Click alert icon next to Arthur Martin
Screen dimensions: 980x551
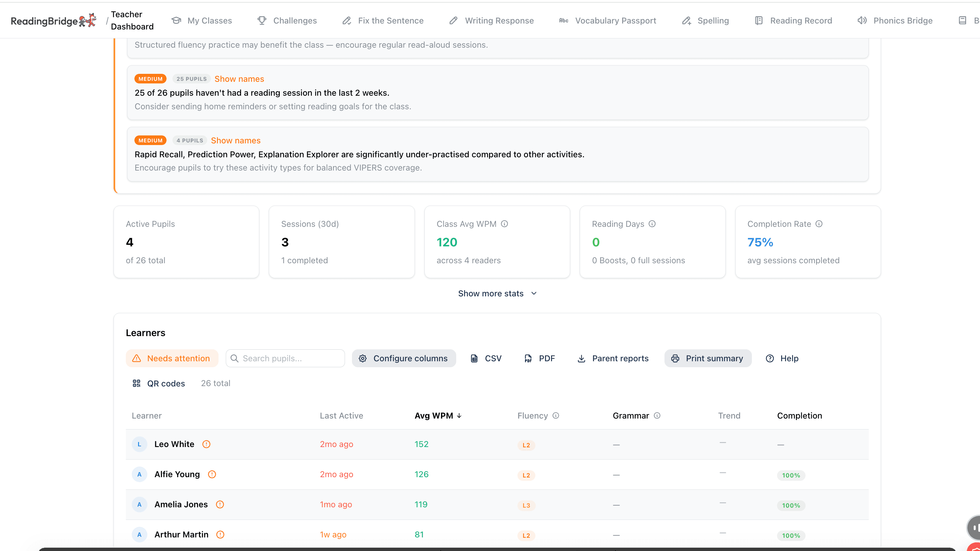[x=220, y=534]
